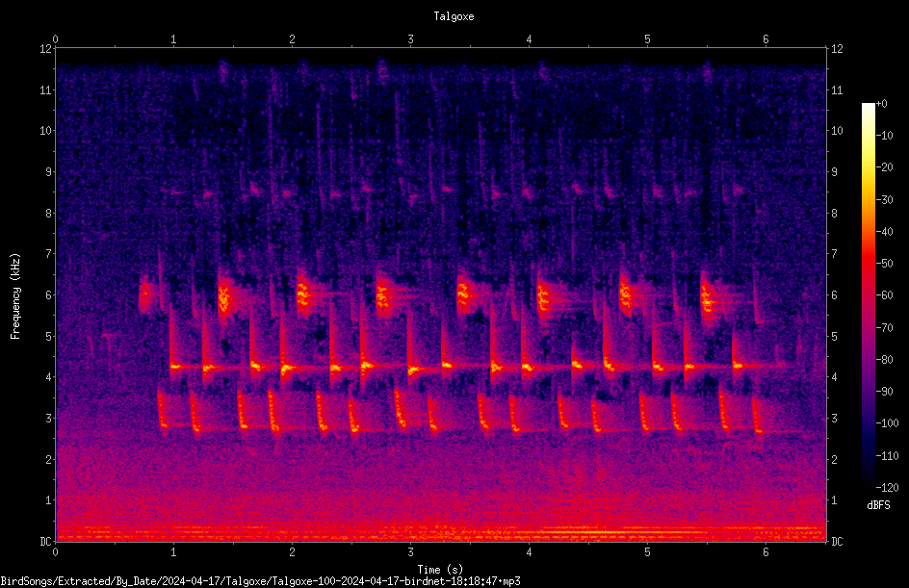Click the Talgoxe title text
The width and height of the screenshot is (909, 588).
[454, 16]
